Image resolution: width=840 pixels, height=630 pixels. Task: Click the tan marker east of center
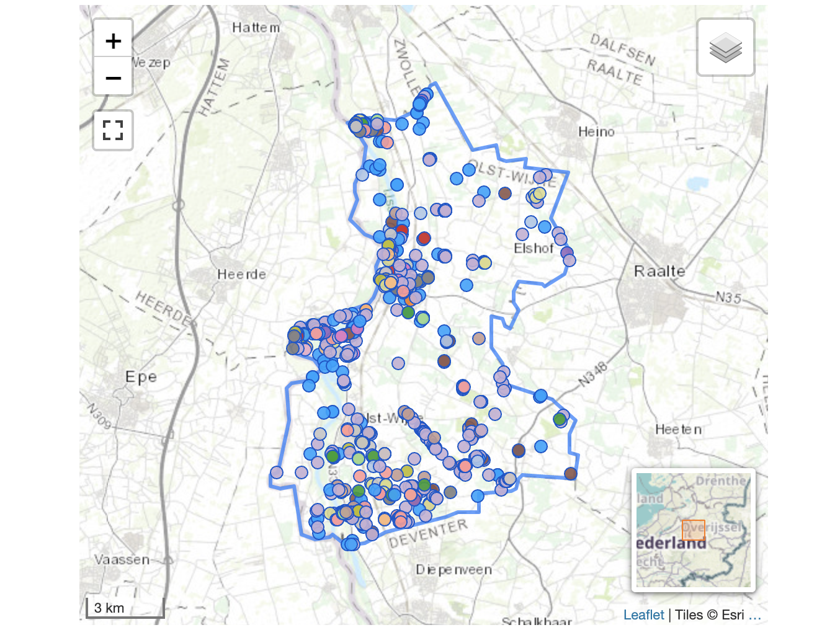[479, 339]
